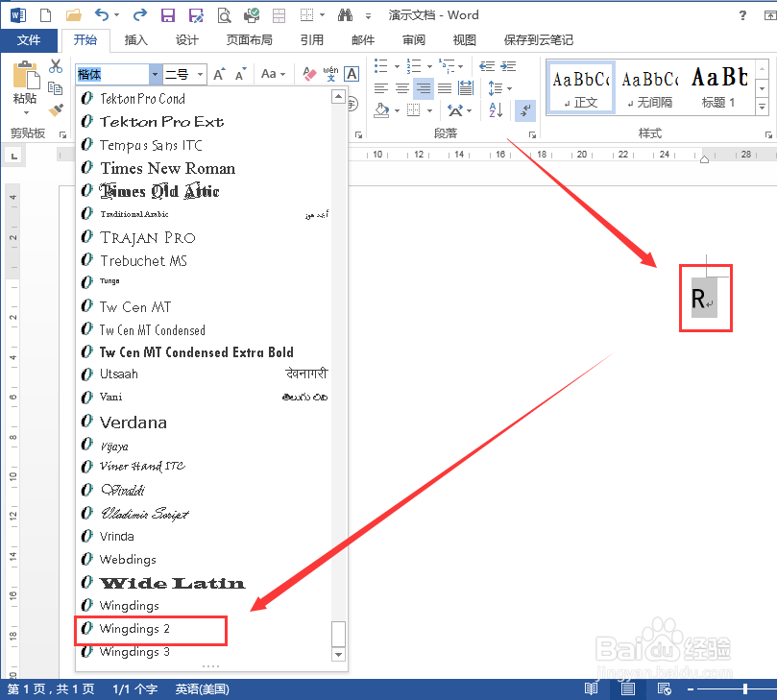
Task: Expand the numbered list dropdown arrow
Action: (x=429, y=66)
